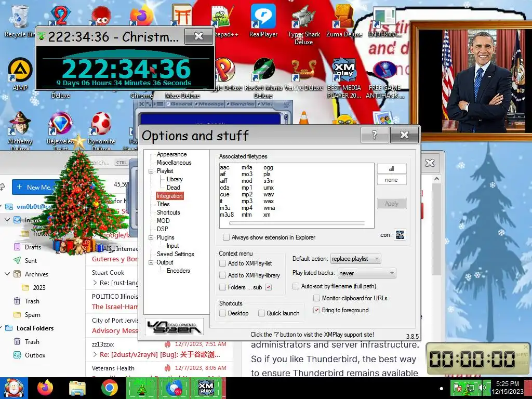This screenshot has width=532, height=399.
Task: Enable Folders context menu checkbox
Action: pos(222,287)
